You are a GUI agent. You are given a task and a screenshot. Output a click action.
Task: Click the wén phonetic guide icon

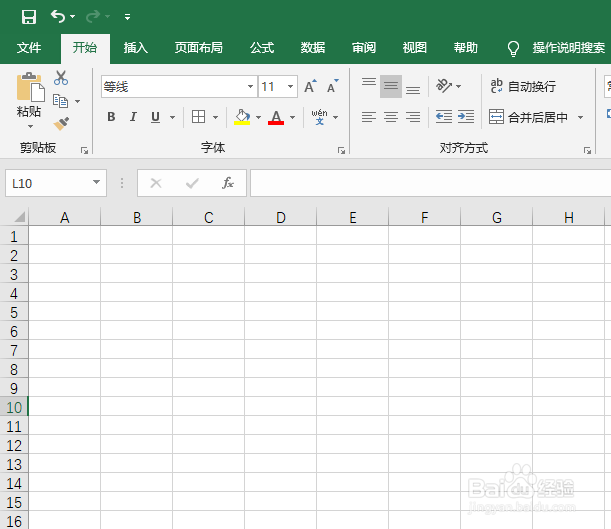[320, 117]
